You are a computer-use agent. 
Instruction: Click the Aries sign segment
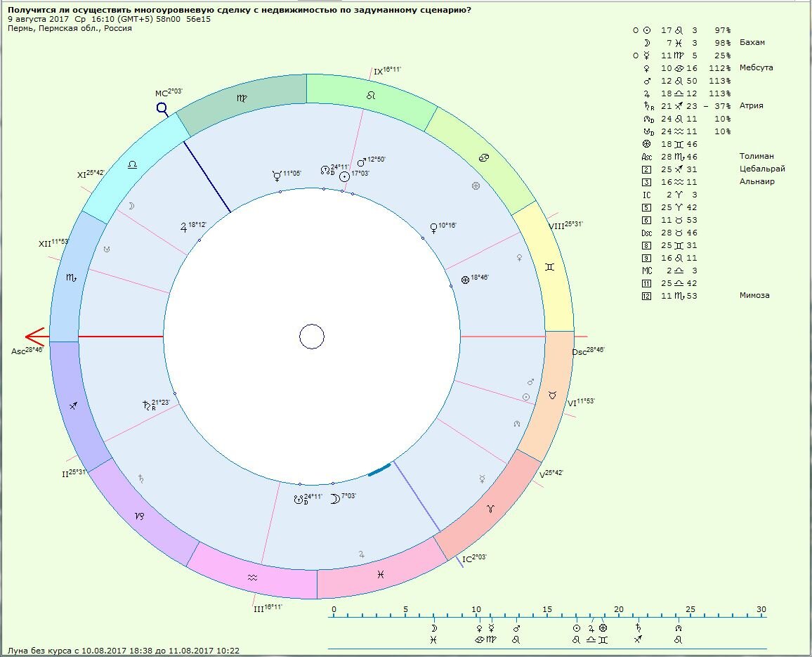(x=490, y=508)
